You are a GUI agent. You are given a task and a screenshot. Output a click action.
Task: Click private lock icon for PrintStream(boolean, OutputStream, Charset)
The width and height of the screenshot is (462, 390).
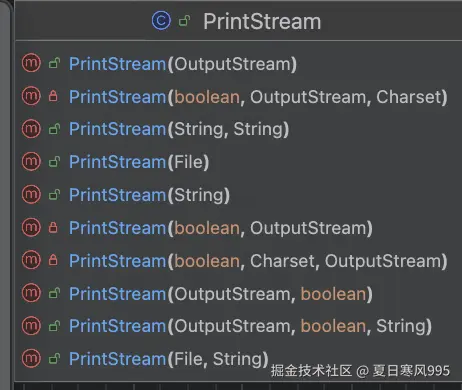pyautogui.click(x=53, y=96)
